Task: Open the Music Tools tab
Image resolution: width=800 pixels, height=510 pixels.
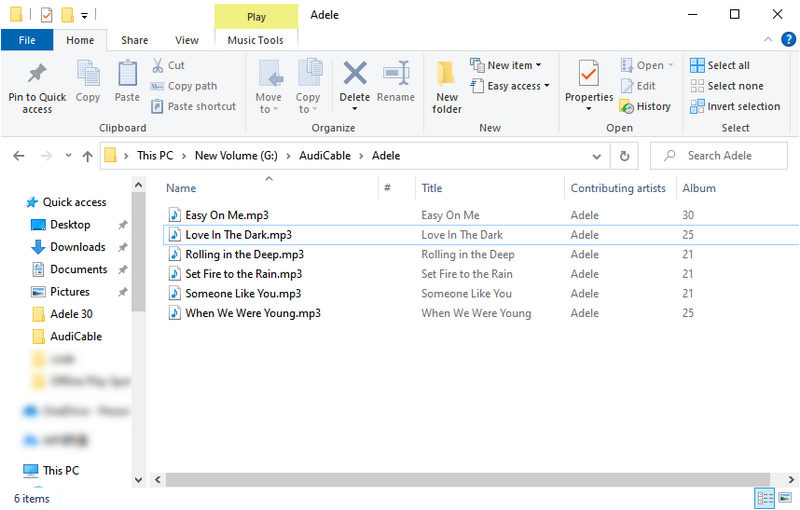Action: click(255, 40)
